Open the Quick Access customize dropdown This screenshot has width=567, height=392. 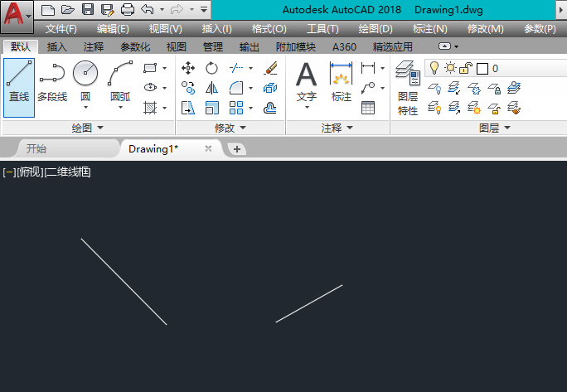click(x=204, y=9)
